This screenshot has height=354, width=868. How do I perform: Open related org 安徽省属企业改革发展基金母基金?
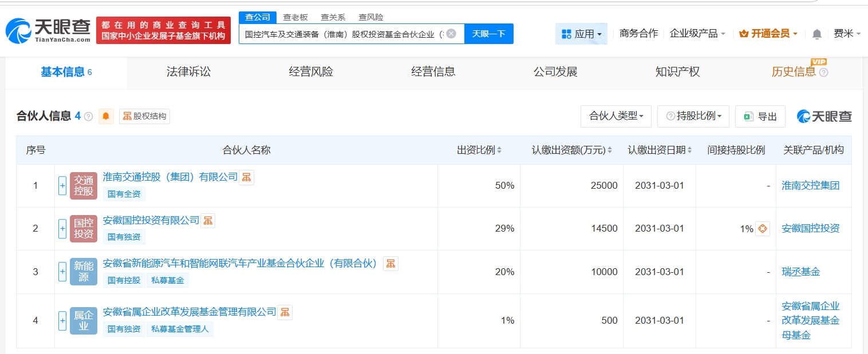click(810, 321)
